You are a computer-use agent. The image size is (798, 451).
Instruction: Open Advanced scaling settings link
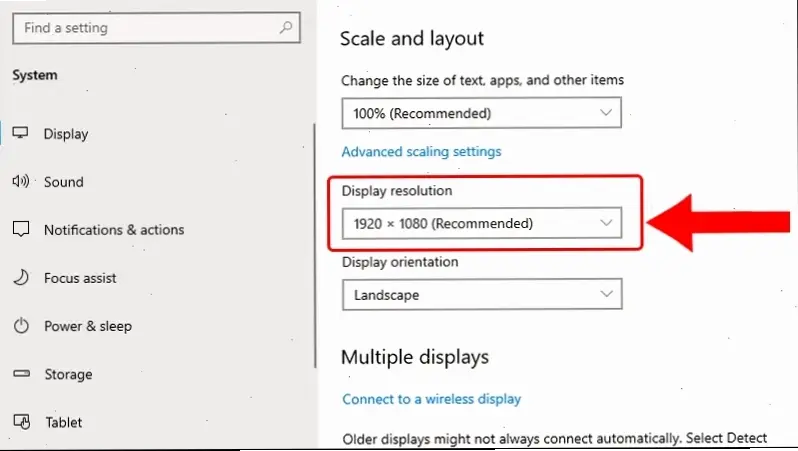point(421,151)
